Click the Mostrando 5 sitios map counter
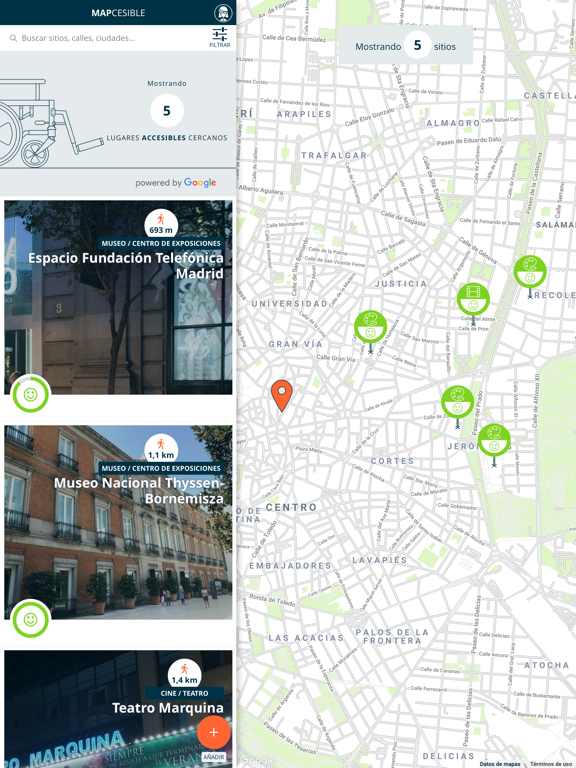The image size is (576, 768). 406,45
